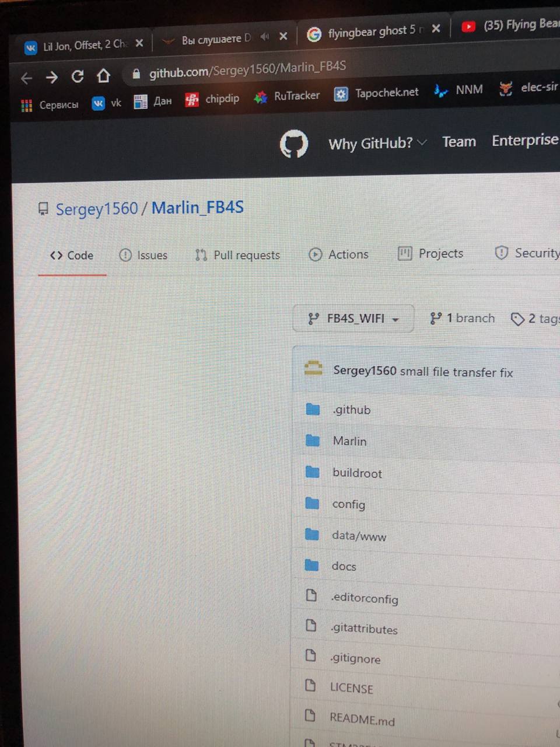Click the padlock site security icon

coord(136,74)
